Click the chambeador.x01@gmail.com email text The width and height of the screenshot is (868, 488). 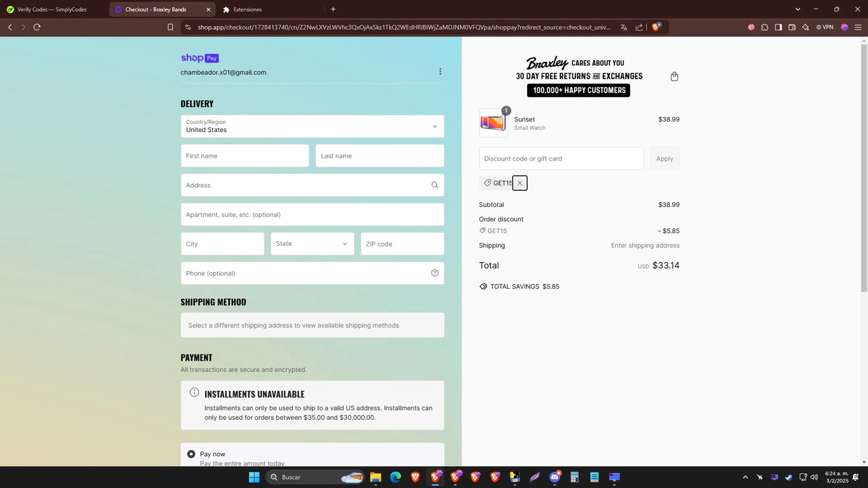[x=223, y=72]
